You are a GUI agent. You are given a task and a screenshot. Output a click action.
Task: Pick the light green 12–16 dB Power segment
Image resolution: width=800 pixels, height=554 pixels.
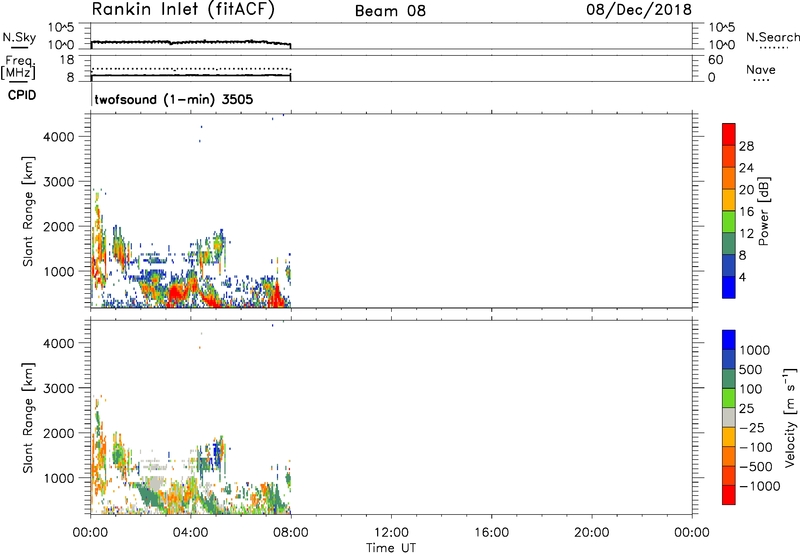point(729,221)
